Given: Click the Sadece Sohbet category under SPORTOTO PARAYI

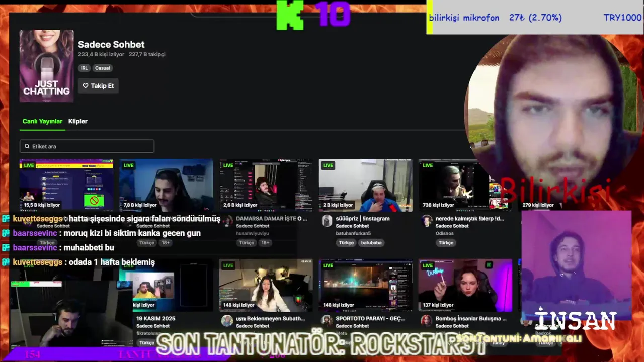Looking at the screenshot, I should pyautogui.click(x=353, y=326).
